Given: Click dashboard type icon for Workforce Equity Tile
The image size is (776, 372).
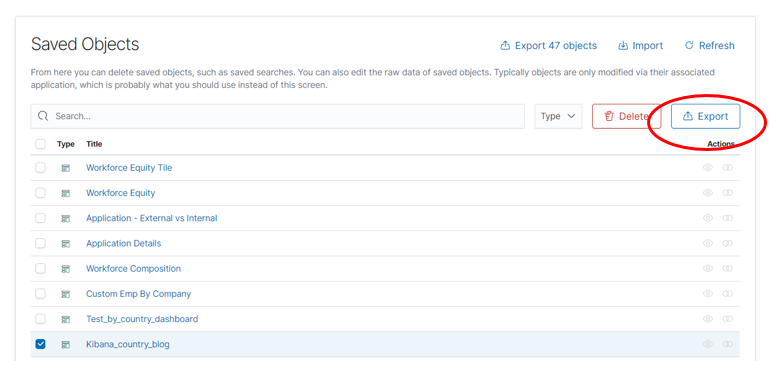Looking at the screenshot, I should 65,168.
